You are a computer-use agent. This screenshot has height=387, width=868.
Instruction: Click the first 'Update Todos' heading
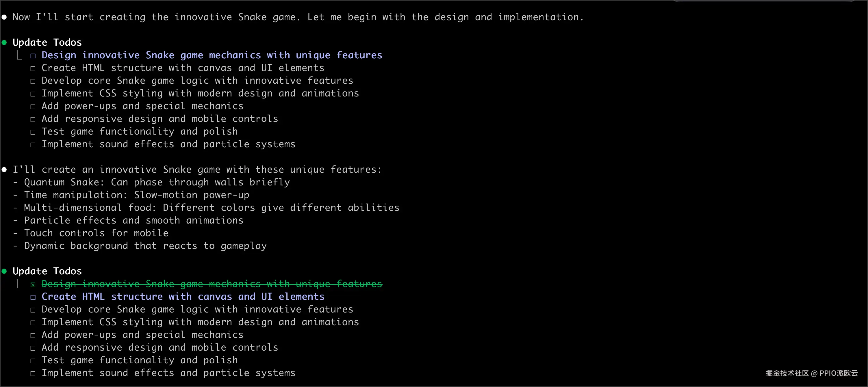tap(47, 42)
